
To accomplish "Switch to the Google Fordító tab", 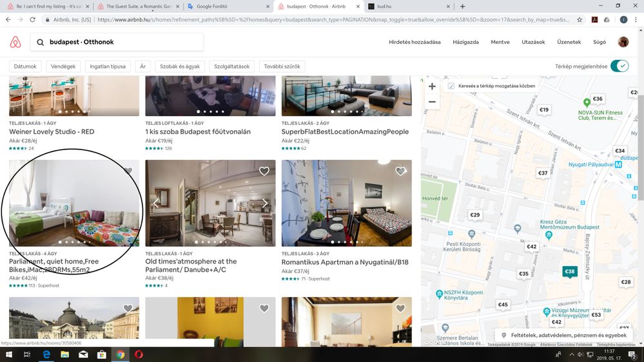I will click(x=226, y=6).
